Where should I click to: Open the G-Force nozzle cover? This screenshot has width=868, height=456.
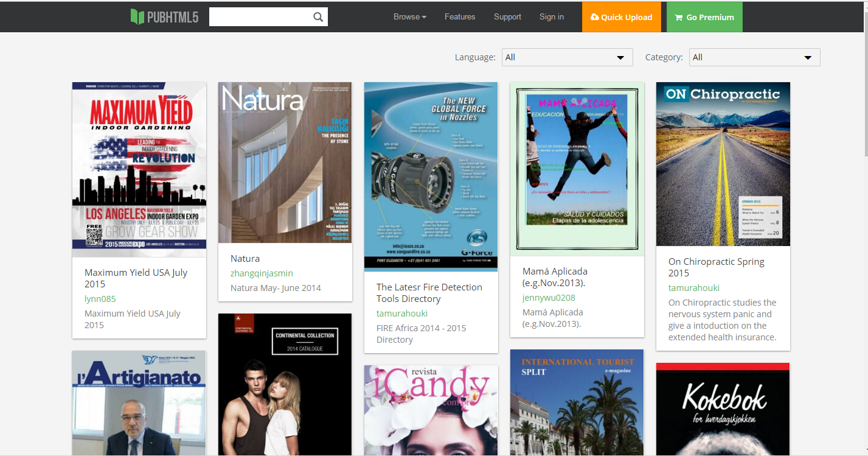pyautogui.click(x=431, y=177)
